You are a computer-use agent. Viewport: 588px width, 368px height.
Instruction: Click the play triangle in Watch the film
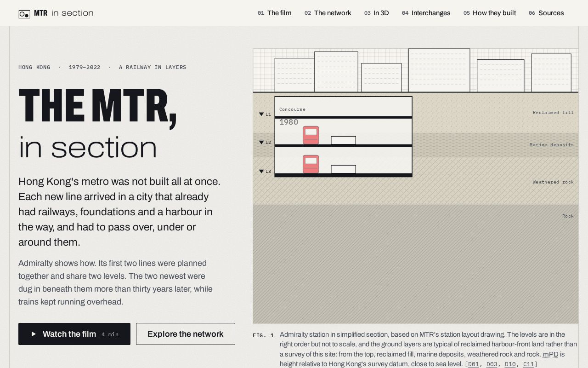[x=34, y=334]
